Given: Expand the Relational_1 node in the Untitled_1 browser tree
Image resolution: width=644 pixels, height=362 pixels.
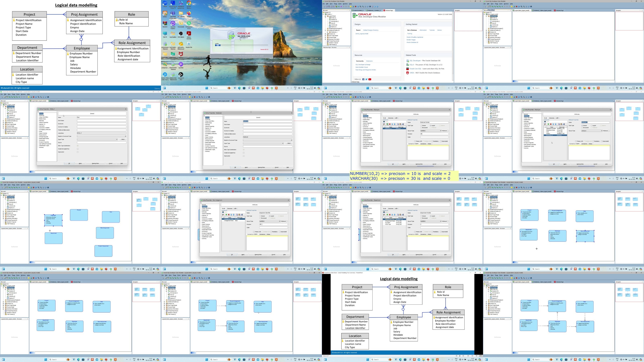Looking at the screenshot, I should (327, 32).
